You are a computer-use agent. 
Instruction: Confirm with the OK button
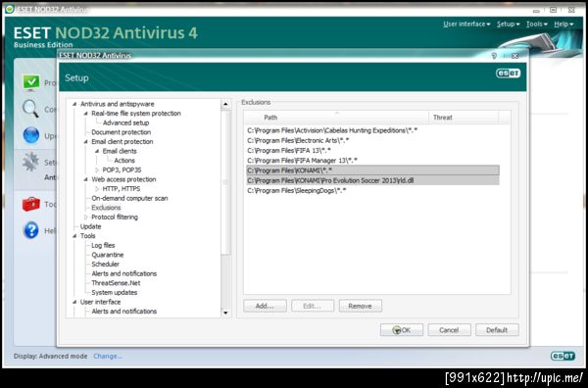click(x=402, y=330)
